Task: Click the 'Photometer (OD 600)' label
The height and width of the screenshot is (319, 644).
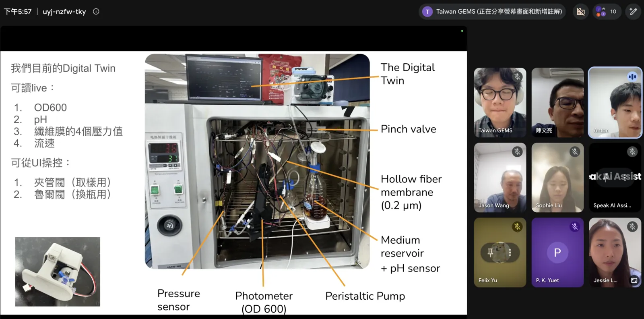Action: (x=264, y=302)
